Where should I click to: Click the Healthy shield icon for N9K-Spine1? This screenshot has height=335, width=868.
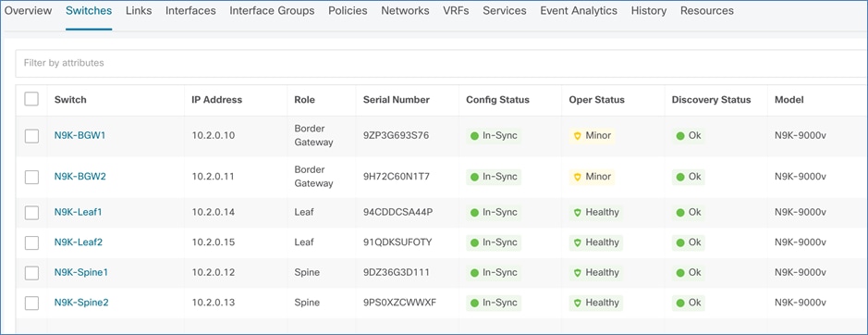coord(578,272)
